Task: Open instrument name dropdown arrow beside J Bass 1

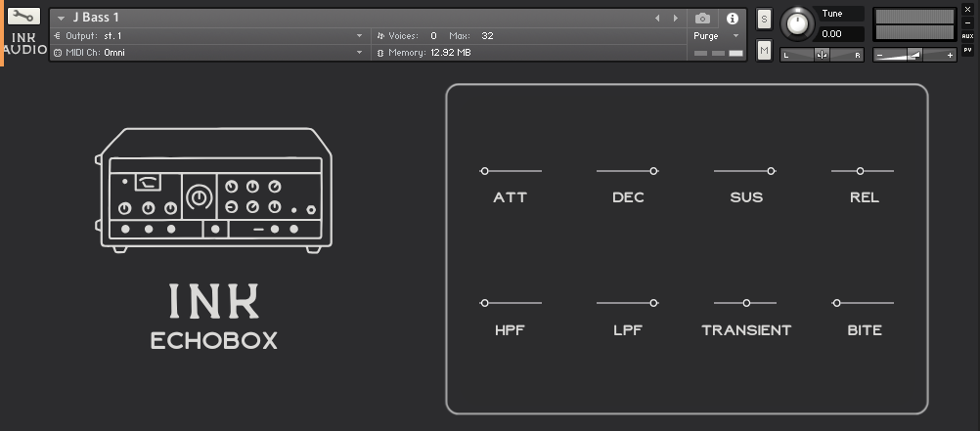Action: 62,19
